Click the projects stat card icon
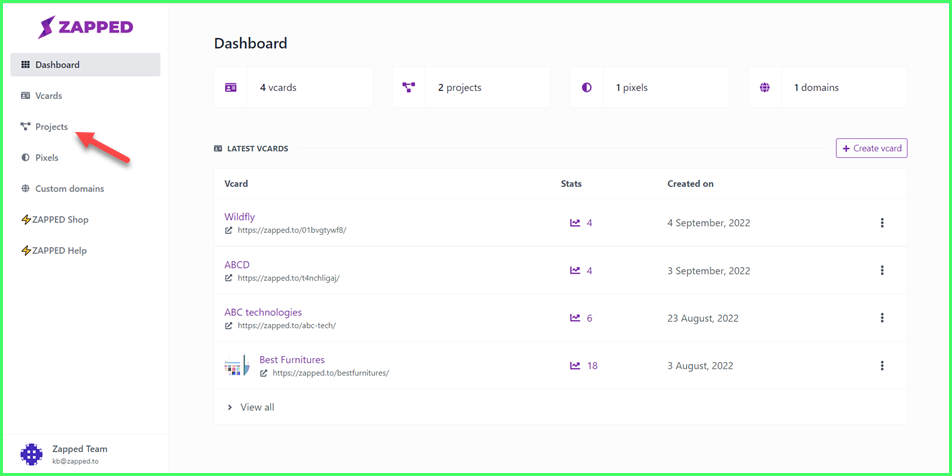 pyautogui.click(x=409, y=87)
